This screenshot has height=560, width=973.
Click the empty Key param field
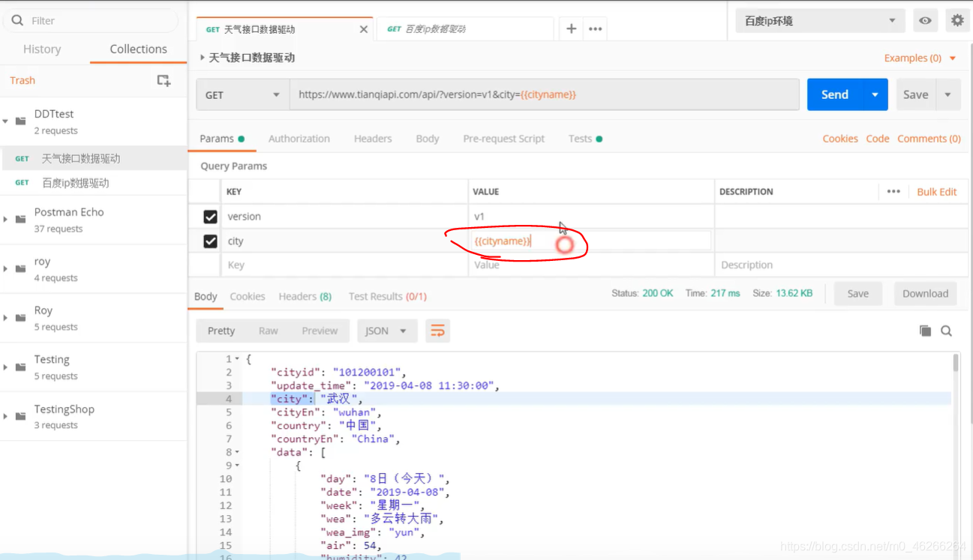coord(344,265)
